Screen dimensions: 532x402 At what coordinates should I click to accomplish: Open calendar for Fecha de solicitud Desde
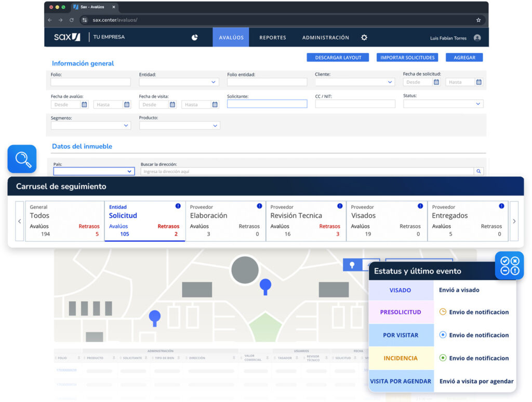[436, 82]
